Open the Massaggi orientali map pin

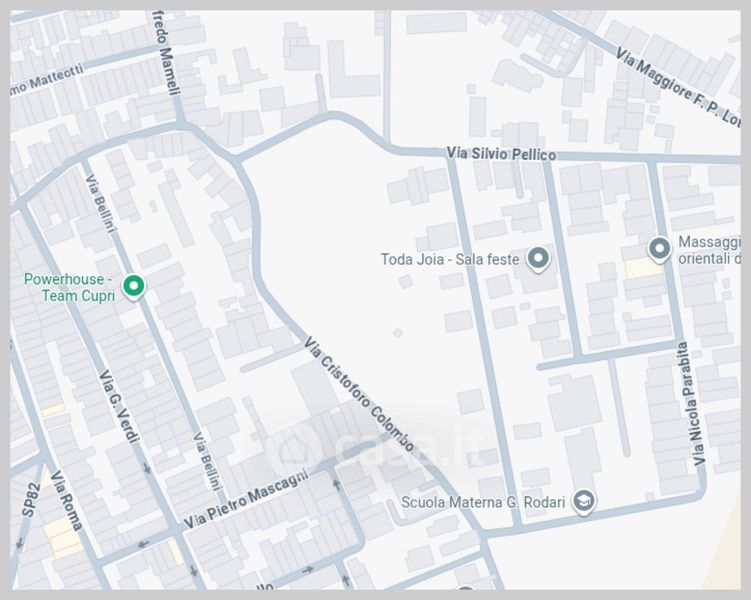659,247
